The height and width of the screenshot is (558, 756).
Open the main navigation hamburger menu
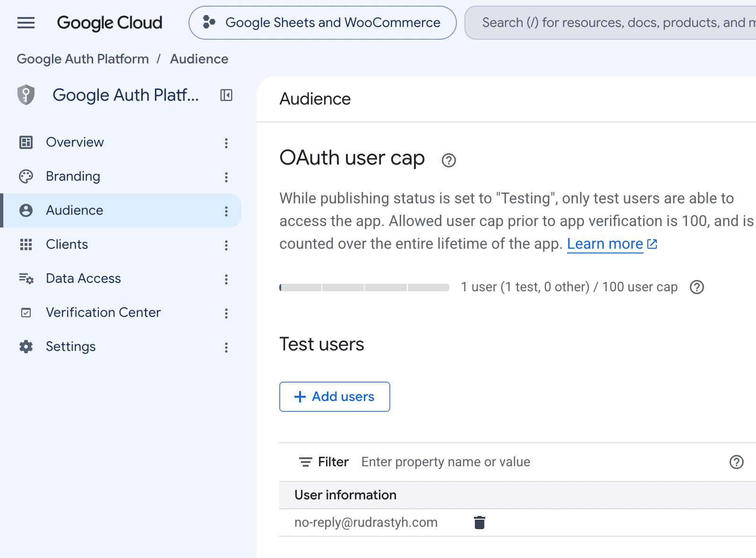(x=26, y=23)
